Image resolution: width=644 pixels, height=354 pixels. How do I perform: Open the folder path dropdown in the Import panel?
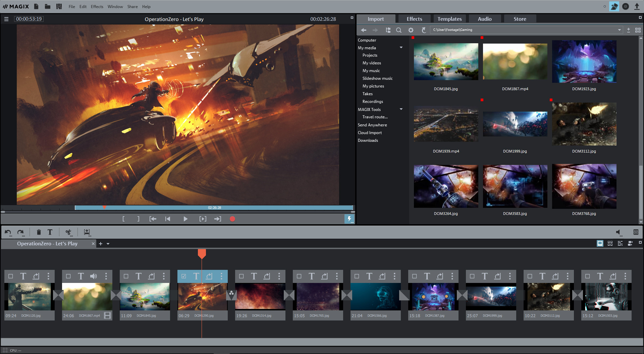pyautogui.click(x=619, y=29)
